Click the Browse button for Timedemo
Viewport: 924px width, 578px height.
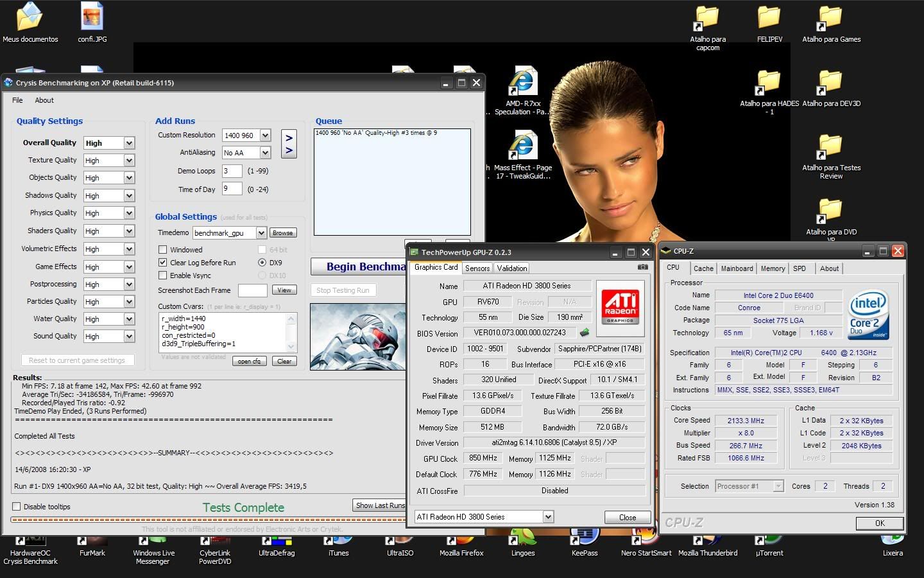282,233
